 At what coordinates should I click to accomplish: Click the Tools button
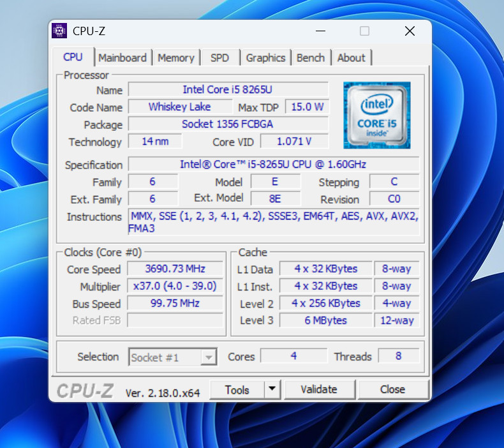tap(237, 389)
